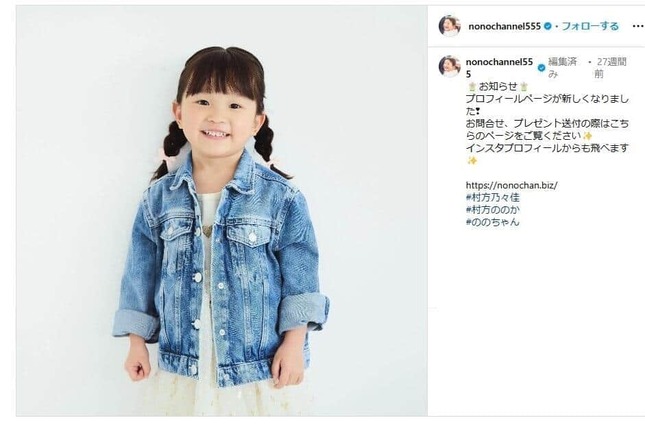This screenshot has width=645, height=440.
Task: Click the header profile avatar picture
Action: (450, 26)
